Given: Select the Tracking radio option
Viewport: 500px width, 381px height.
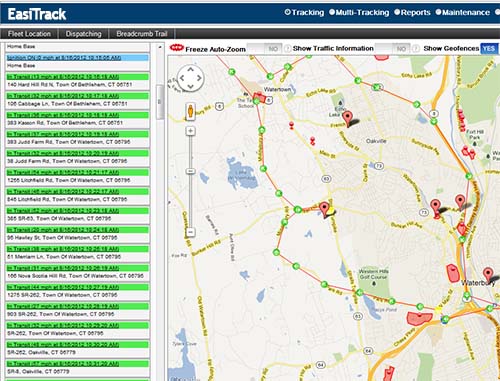Looking at the screenshot, I should (x=304, y=12).
